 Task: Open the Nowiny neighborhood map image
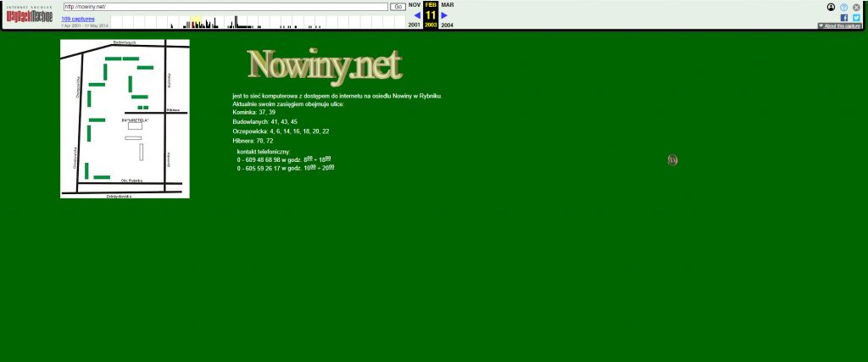[125, 119]
